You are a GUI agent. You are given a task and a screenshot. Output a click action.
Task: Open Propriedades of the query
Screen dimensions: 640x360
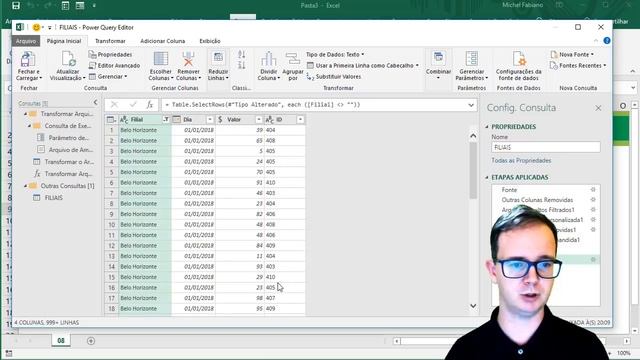(110, 54)
